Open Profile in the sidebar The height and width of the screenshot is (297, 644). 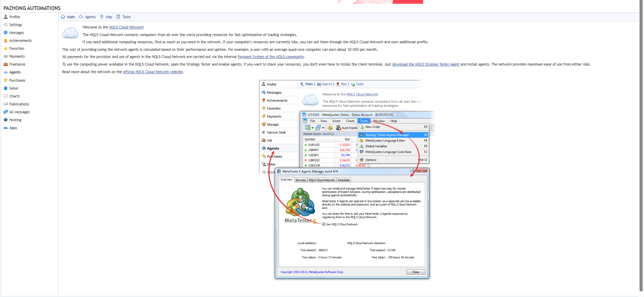pos(14,17)
